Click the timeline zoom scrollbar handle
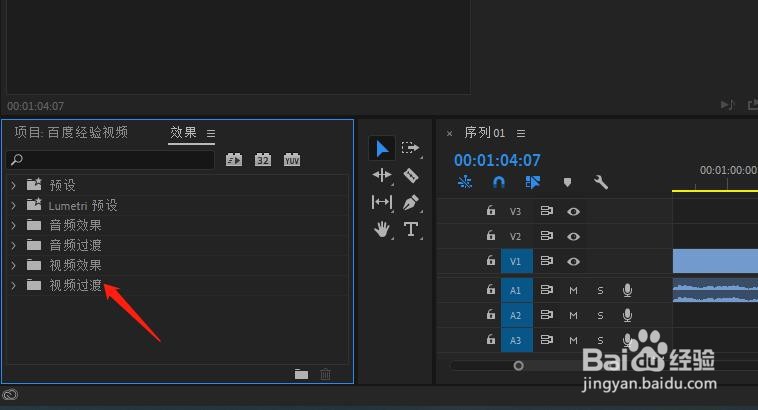Image resolution: width=758 pixels, height=410 pixels. pyautogui.click(x=518, y=366)
